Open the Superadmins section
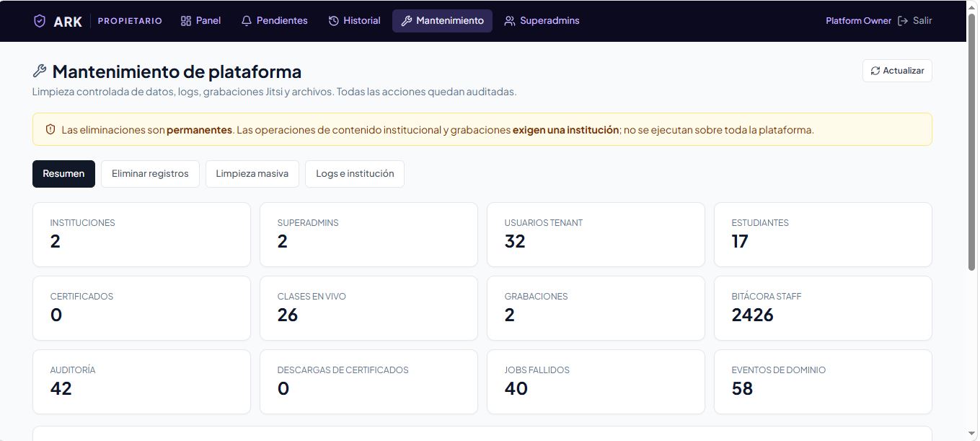 [x=542, y=21]
